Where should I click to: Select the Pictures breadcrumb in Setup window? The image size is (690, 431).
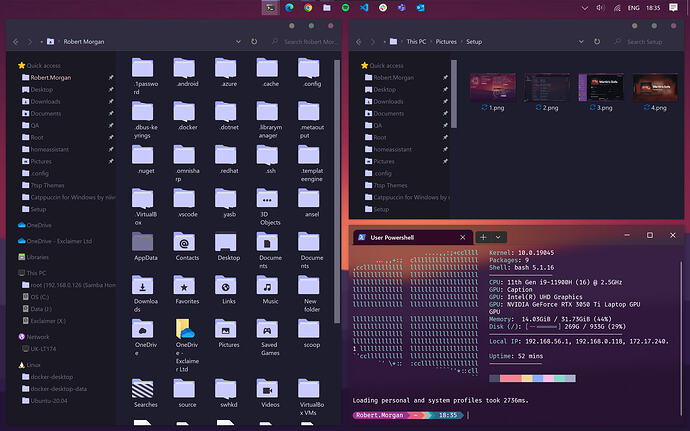click(x=446, y=41)
